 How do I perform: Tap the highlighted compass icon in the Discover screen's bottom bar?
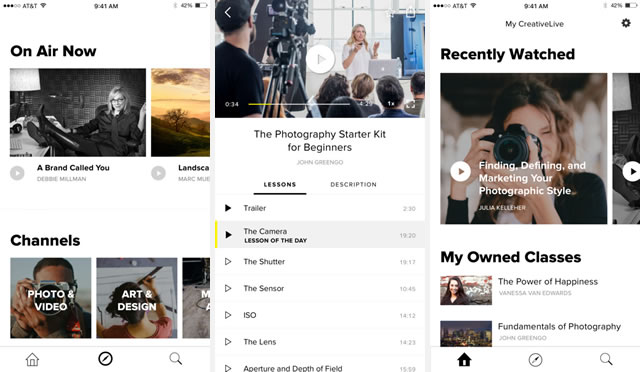105,359
